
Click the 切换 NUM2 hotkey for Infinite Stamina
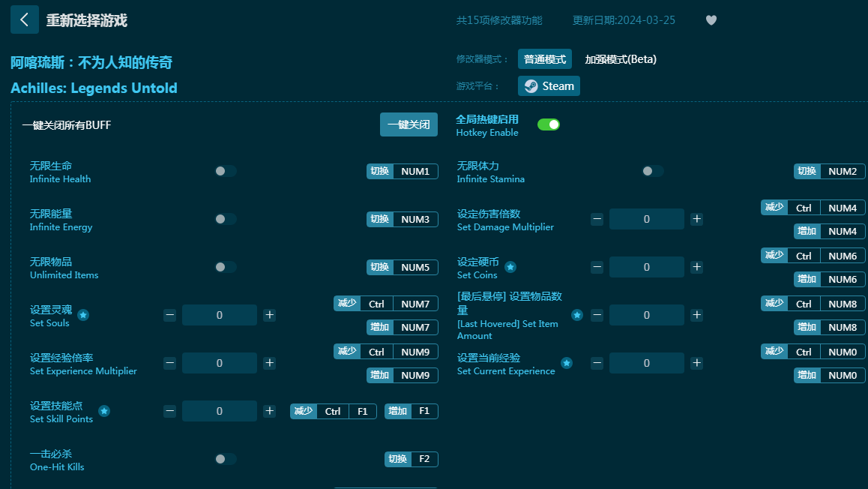pos(829,171)
